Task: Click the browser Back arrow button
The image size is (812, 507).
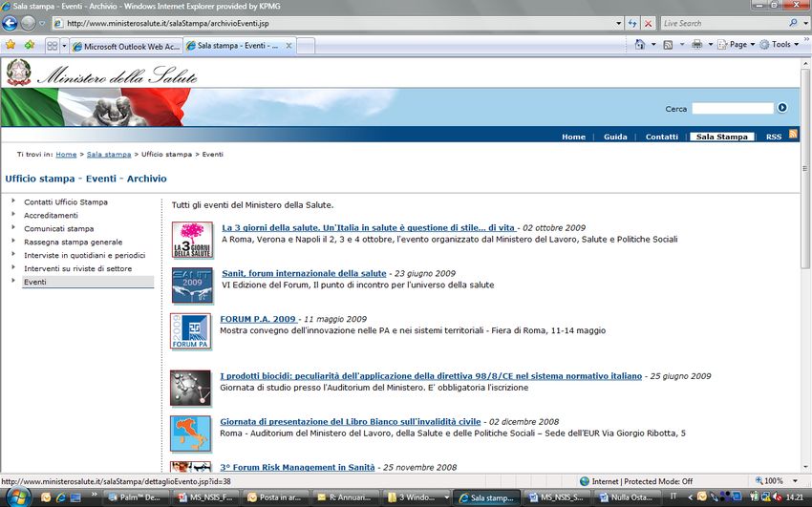Action: [11, 23]
